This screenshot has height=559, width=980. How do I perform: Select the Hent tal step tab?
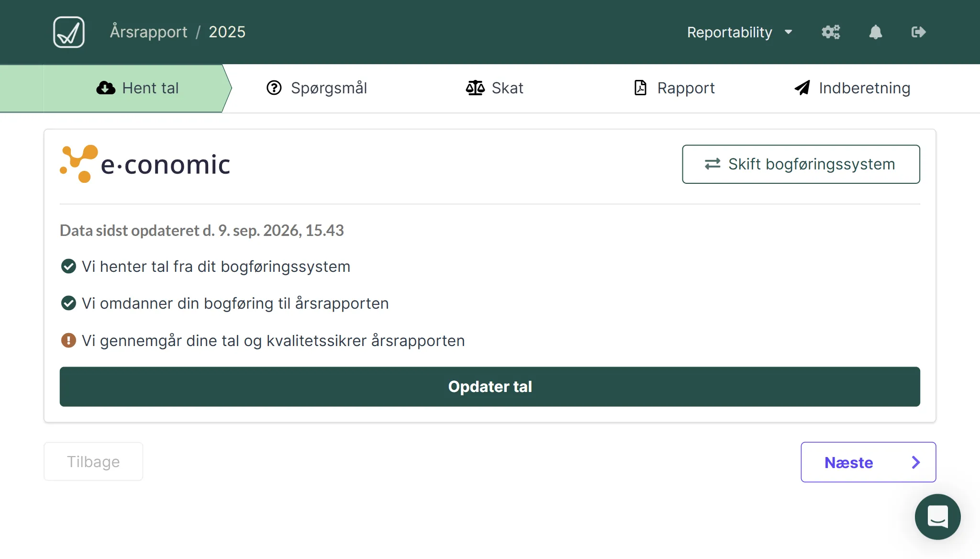point(137,88)
